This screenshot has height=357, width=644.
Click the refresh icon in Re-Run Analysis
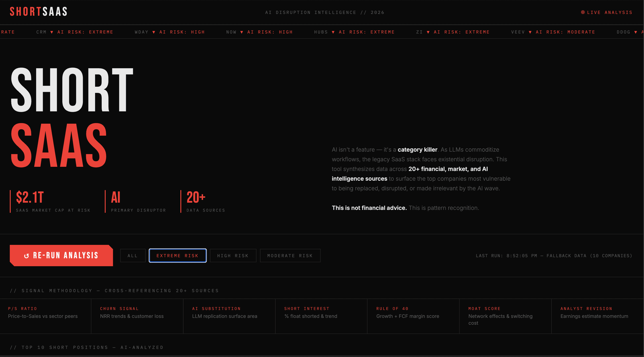26,256
